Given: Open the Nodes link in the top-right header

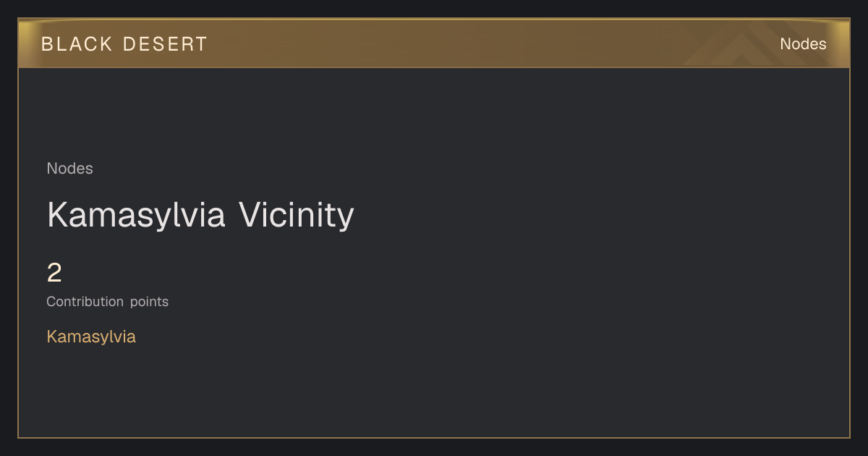Looking at the screenshot, I should (x=803, y=44).
